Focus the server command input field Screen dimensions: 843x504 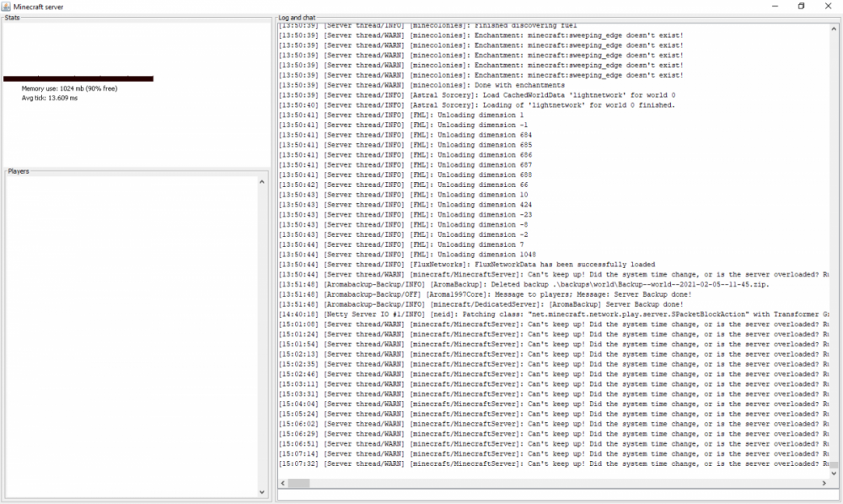[556, 495]
